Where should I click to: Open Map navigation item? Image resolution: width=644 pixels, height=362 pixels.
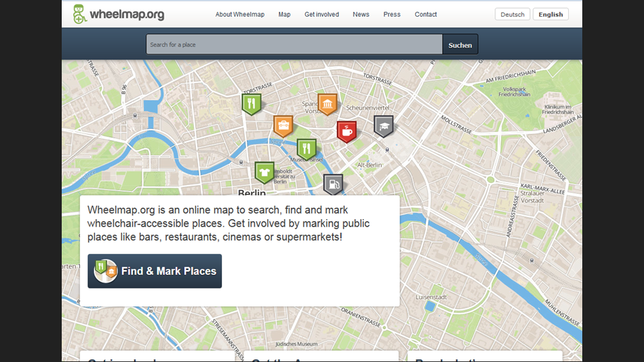284,14
